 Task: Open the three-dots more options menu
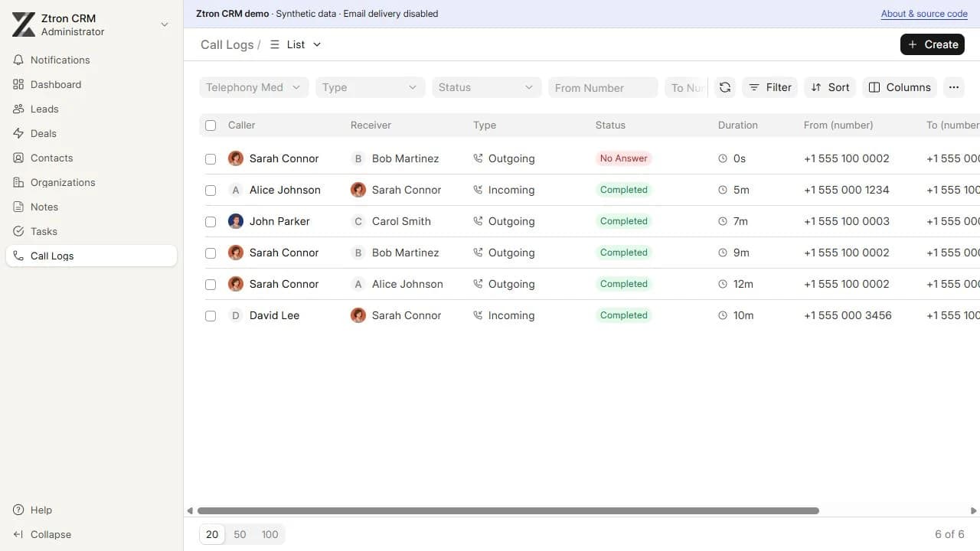[x=954, y=87]
